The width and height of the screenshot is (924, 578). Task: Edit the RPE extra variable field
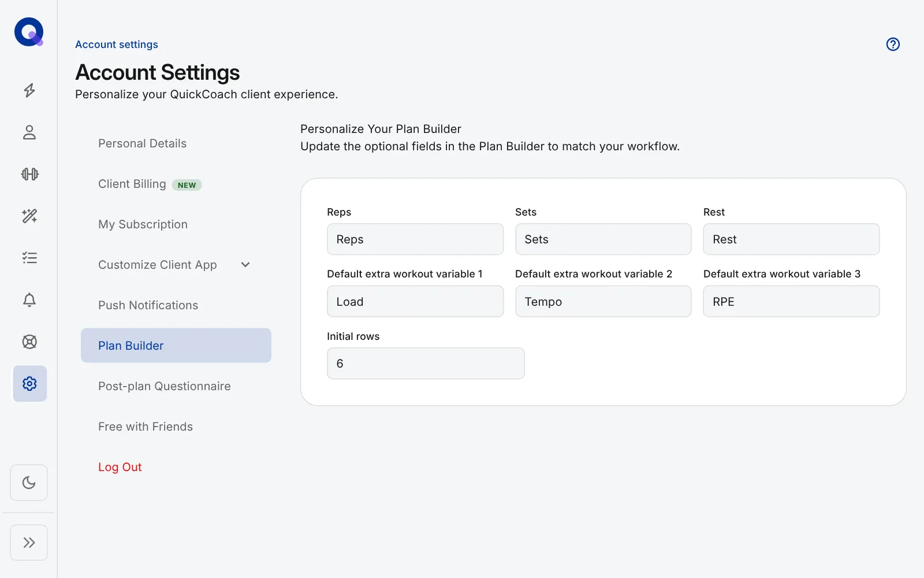pos(791,302)
